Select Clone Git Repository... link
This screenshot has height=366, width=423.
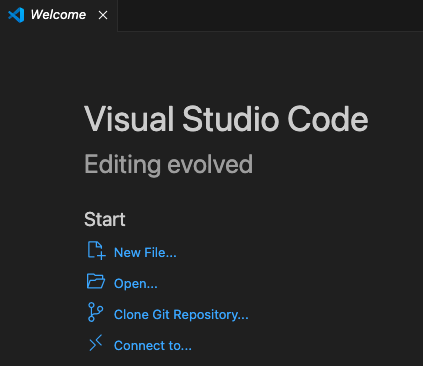(181, 315)
